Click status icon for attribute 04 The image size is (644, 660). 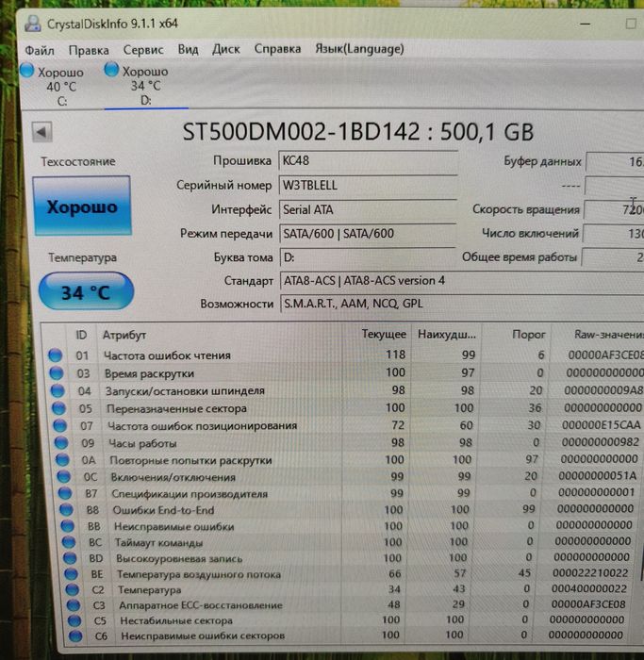pyautogui.click(x=58, y=390)
